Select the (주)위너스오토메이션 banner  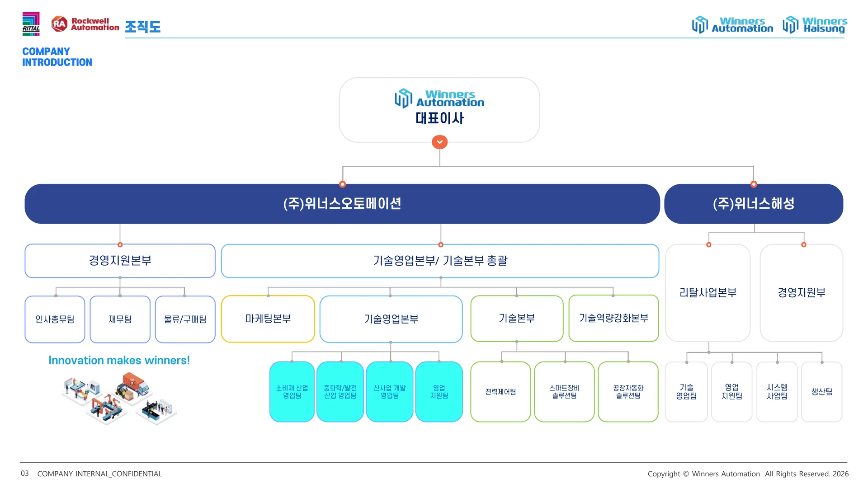342,204
